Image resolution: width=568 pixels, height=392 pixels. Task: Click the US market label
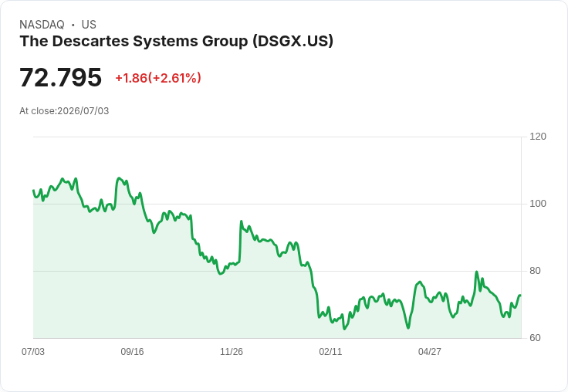(x=89, y=25)
